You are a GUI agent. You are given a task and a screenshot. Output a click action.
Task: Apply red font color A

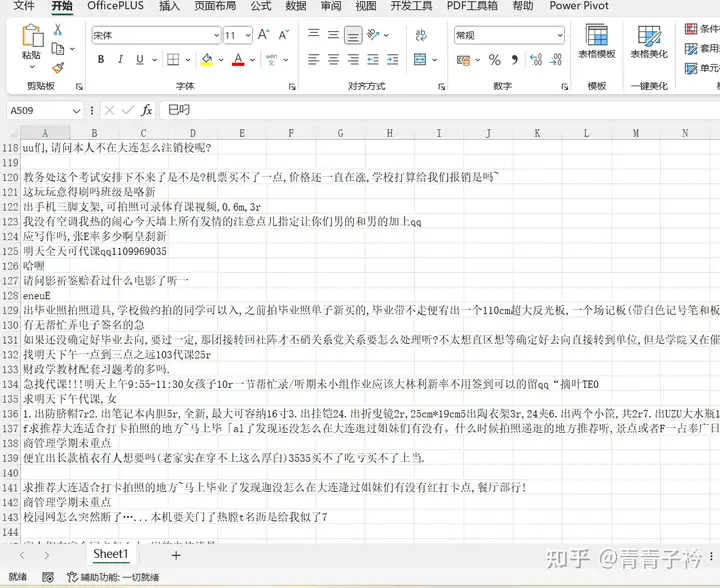(x=238, y=60)
